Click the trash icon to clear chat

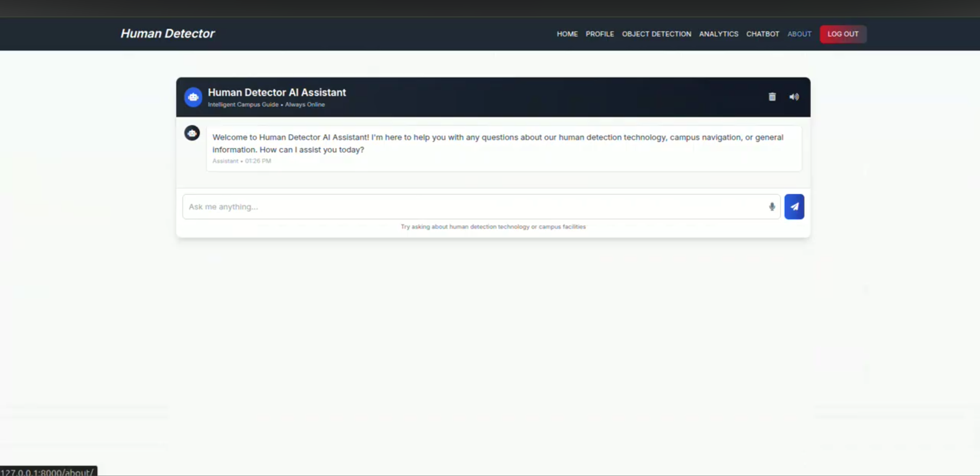772,96
